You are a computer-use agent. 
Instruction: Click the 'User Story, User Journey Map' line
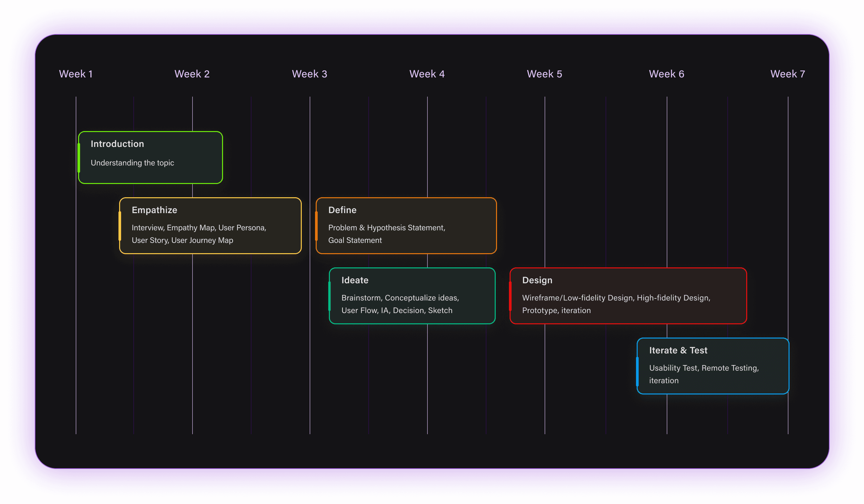click(182, 240)
